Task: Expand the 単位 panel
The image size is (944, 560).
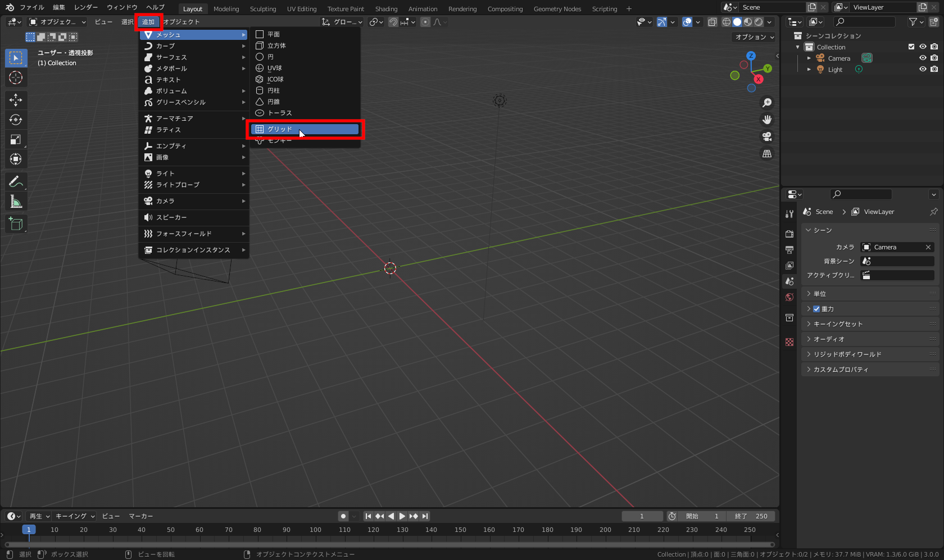Action: point(870,294)
